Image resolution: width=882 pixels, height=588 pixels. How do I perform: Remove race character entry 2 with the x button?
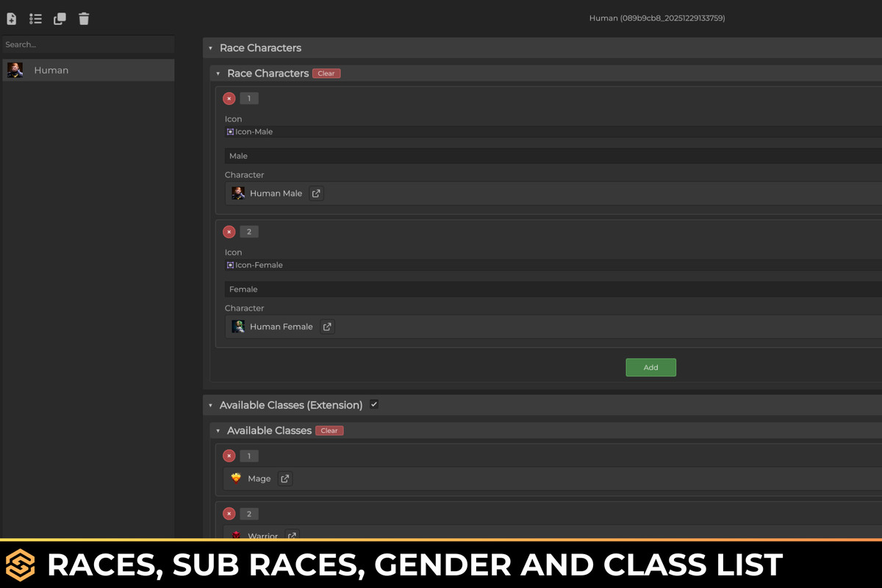coord(229,232)
